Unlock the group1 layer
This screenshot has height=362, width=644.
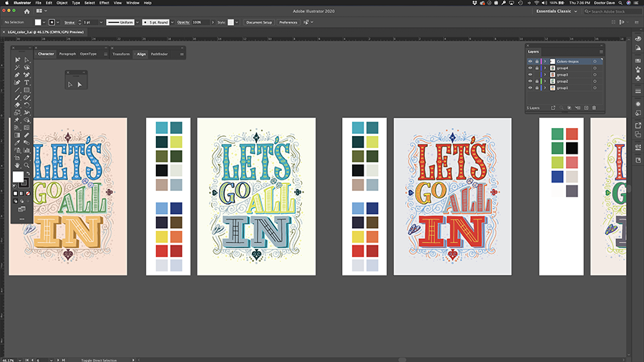537,88
